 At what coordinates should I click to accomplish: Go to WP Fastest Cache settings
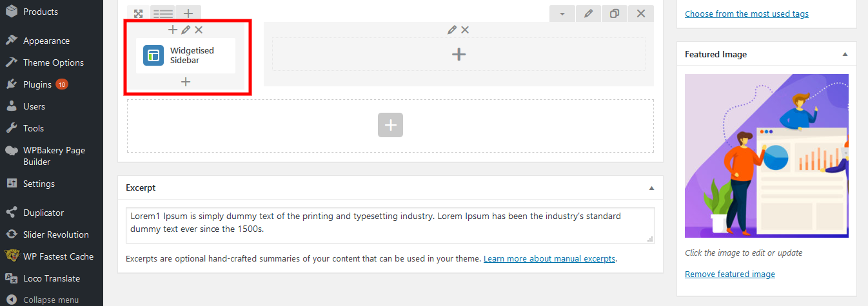point(58,256)
